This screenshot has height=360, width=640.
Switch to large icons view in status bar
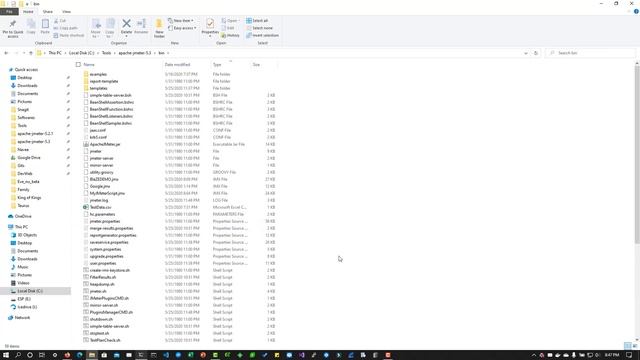(x=635, y=346)
